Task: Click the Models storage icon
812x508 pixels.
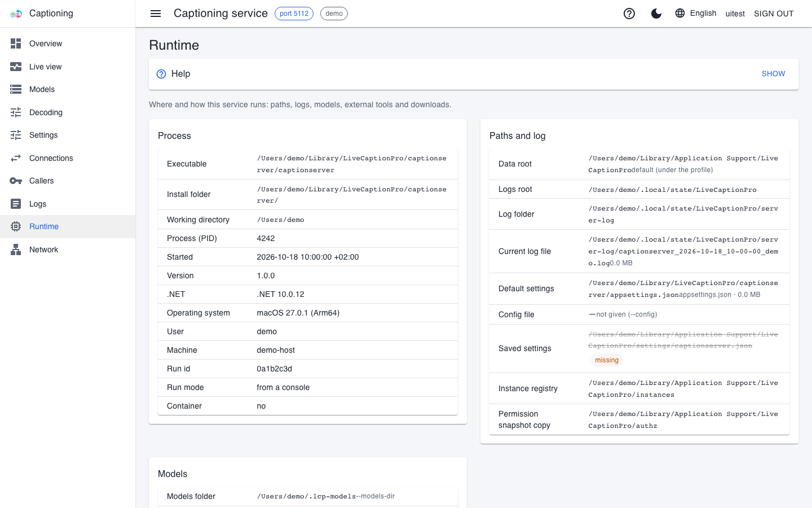Action: (16, 89)
